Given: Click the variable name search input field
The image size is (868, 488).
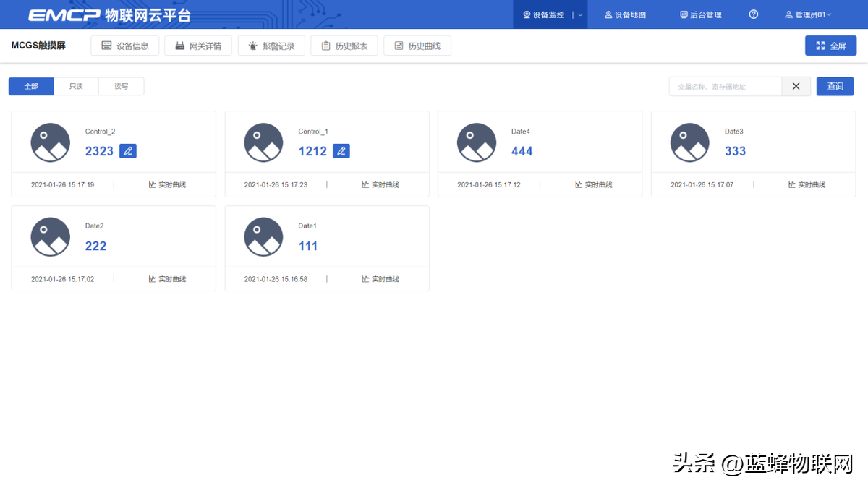Looking at the screenshot, I should 725,87.
